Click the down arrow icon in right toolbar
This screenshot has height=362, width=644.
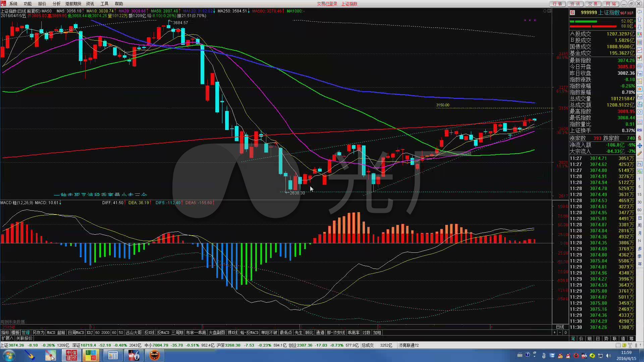click(x=640, y=27)
